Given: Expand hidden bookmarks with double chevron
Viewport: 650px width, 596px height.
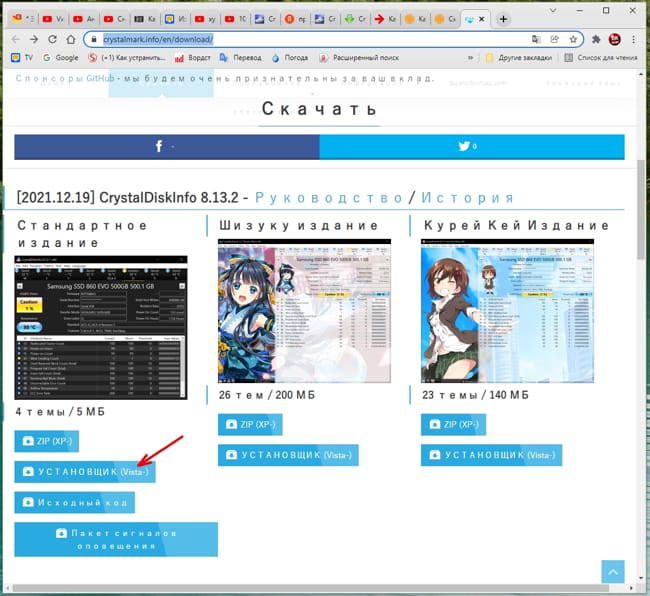Looking at the screenshot, I should tap(471, 58).
